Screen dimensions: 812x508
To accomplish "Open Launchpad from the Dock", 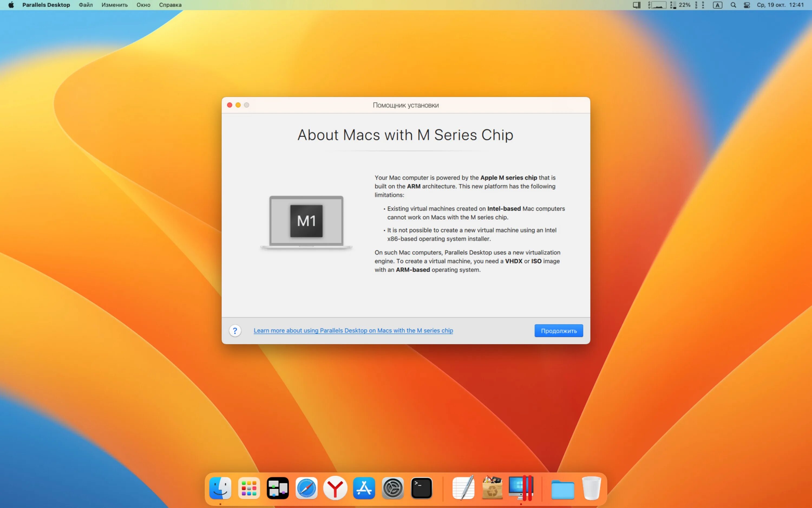I will 249,488.
